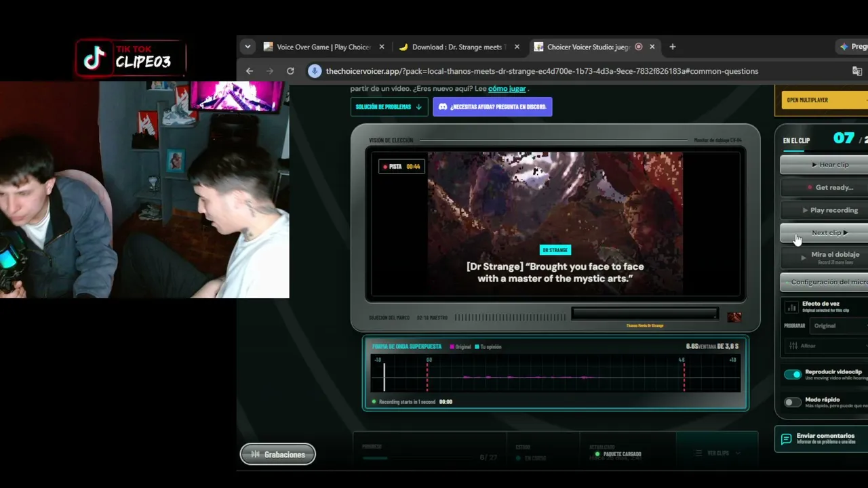This screenshot has height=488, width=868.
Task: Open the 'cómo jugar' link
Action: tap(507, 89)
